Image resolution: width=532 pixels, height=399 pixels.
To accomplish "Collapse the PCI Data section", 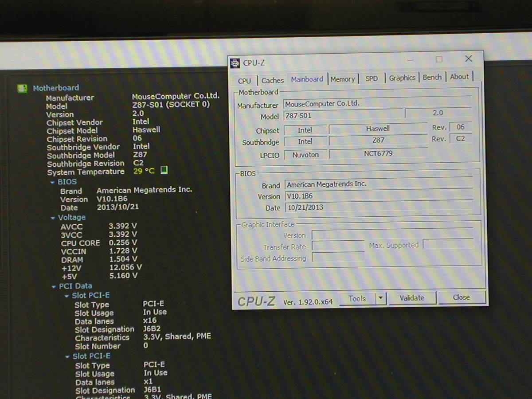I will [x=54, y=286].
